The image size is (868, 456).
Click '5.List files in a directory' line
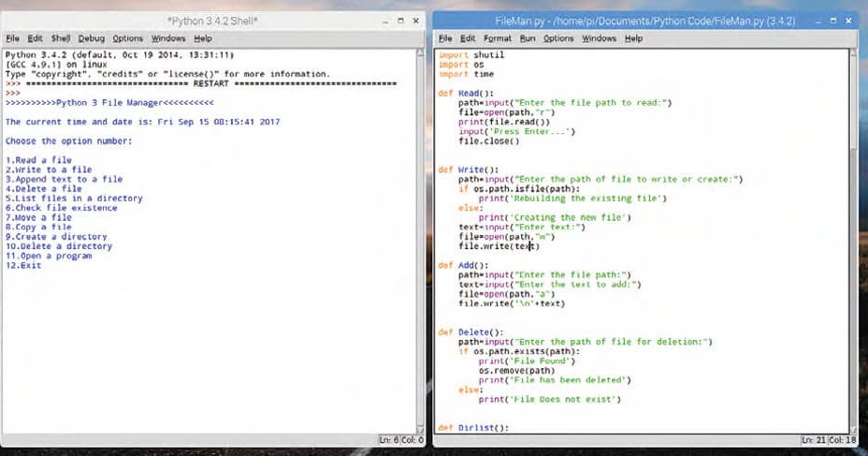[74, 198]
